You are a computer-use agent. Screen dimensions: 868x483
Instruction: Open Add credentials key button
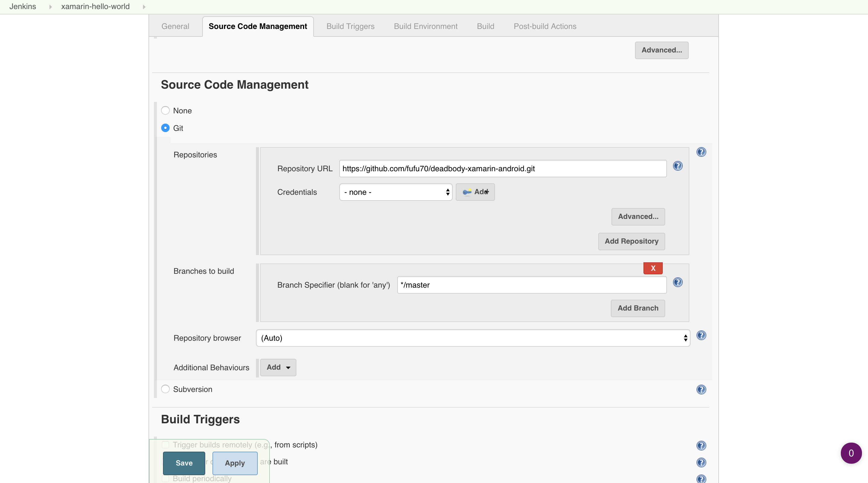[475, 192]
